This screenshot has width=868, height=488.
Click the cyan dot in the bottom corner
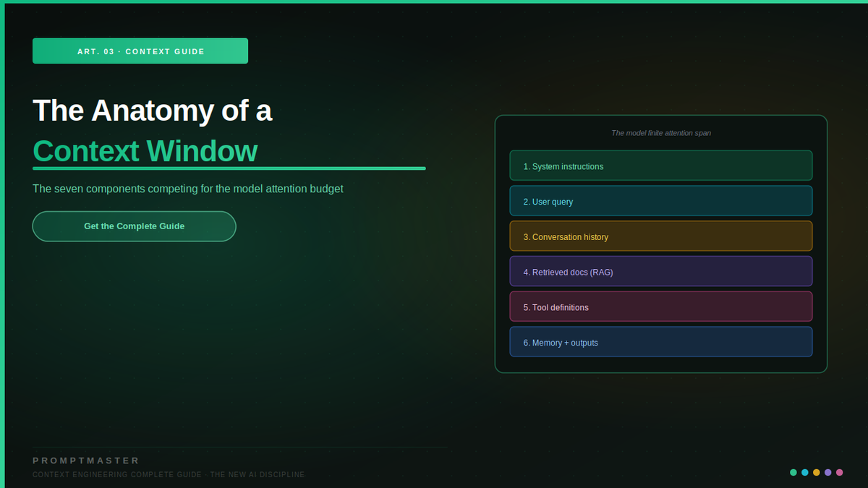pos(805,472)
